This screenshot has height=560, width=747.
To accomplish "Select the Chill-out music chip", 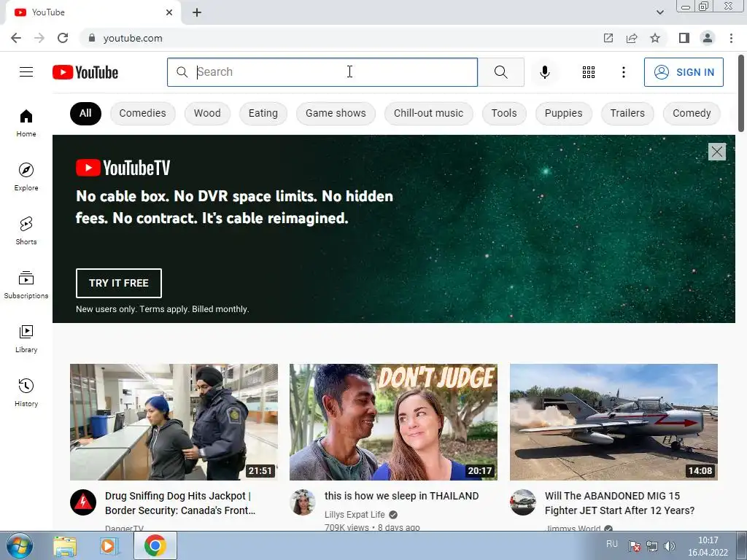I will pos(428,113).
